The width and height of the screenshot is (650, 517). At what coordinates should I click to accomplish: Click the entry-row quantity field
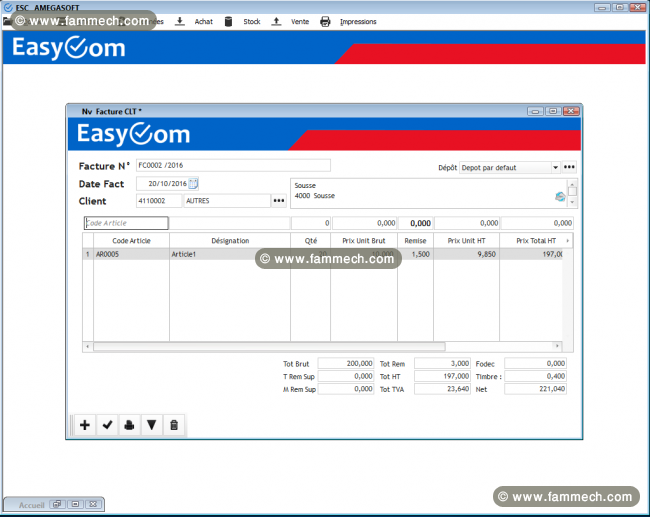(x=310, y=223)
